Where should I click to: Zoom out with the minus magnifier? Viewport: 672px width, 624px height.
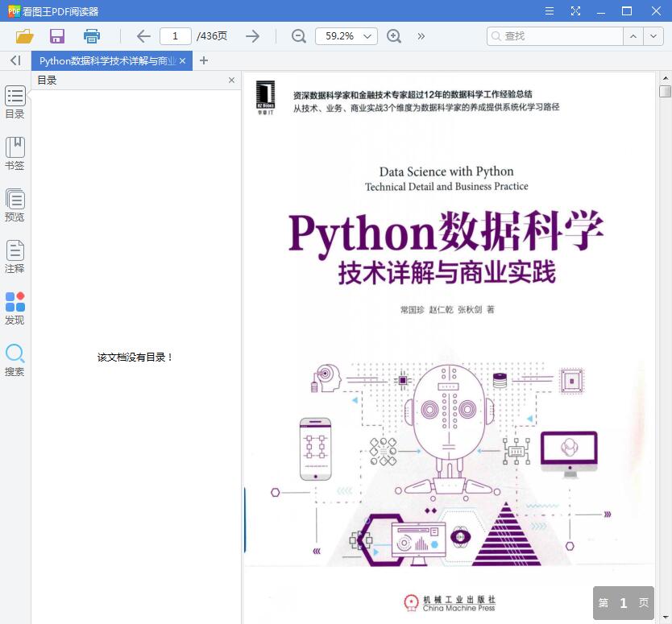[x=299, y=36]
